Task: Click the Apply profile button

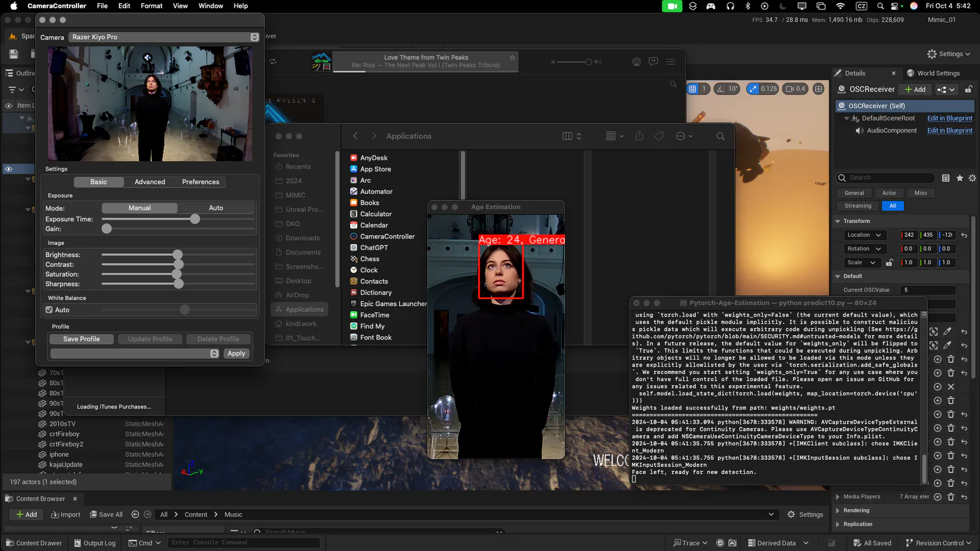Action: [236, 353]
